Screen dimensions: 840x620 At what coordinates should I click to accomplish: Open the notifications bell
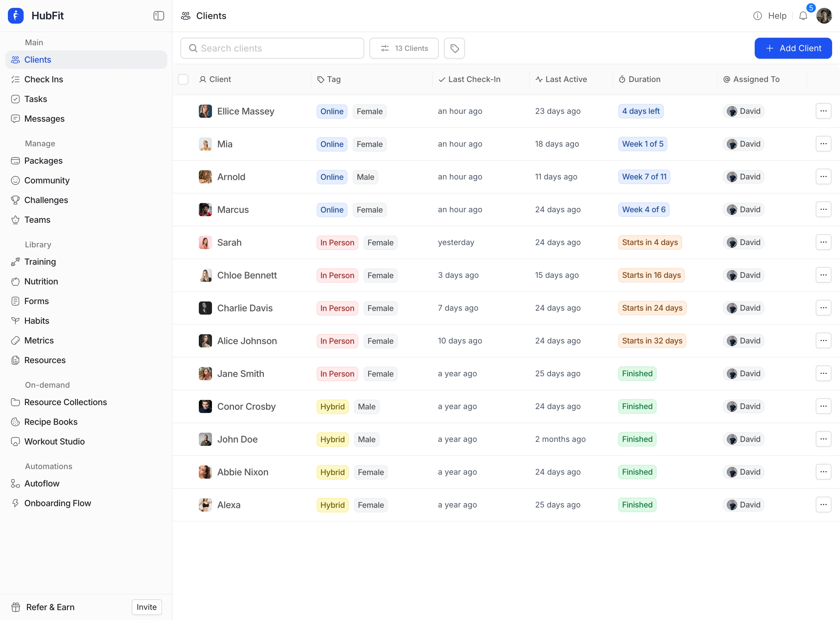[x=803, y=16]
